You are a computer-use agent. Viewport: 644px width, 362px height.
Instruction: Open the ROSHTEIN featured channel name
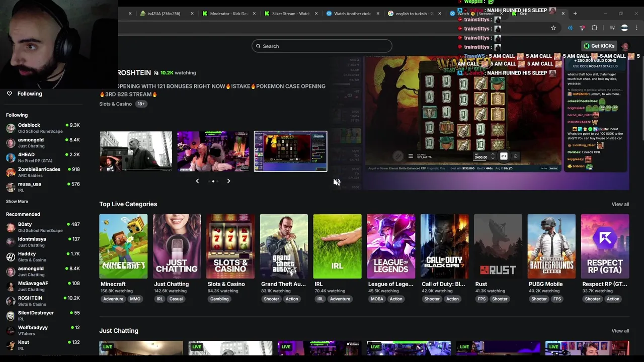134,73
